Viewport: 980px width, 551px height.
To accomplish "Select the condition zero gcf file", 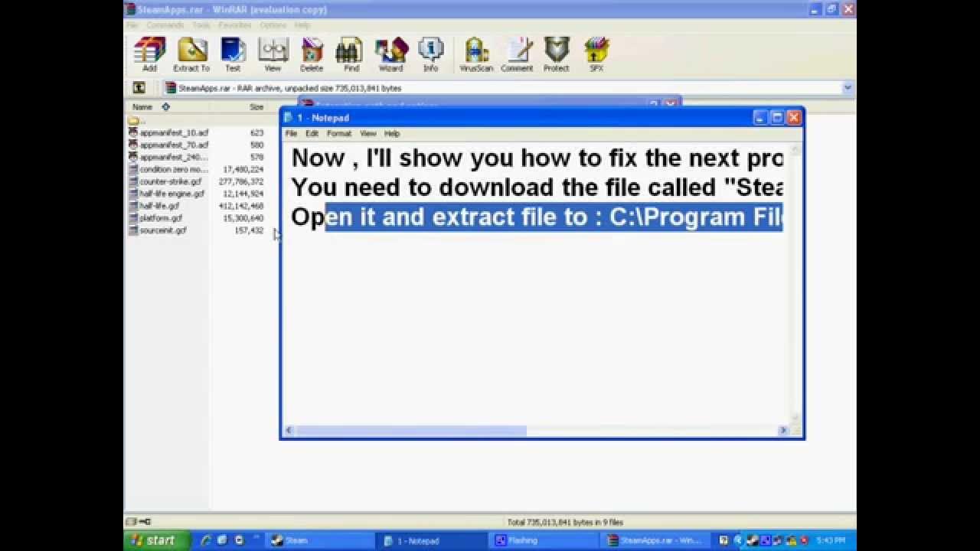I will click(168, 170).
